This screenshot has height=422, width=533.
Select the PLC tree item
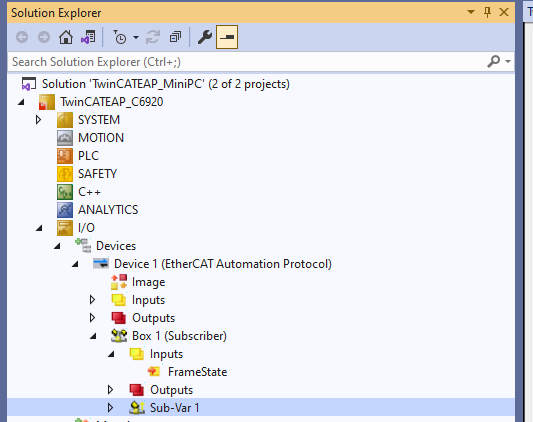pos(88,156)
